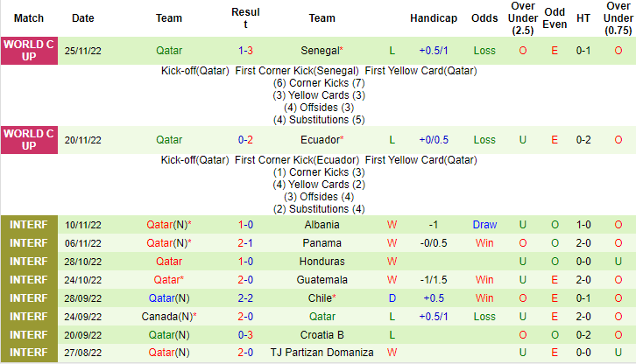Viewport: 636px width, 364px height.
Task: Click the 2-2 Qatar vs Chile score
Action: pos(246,298)
